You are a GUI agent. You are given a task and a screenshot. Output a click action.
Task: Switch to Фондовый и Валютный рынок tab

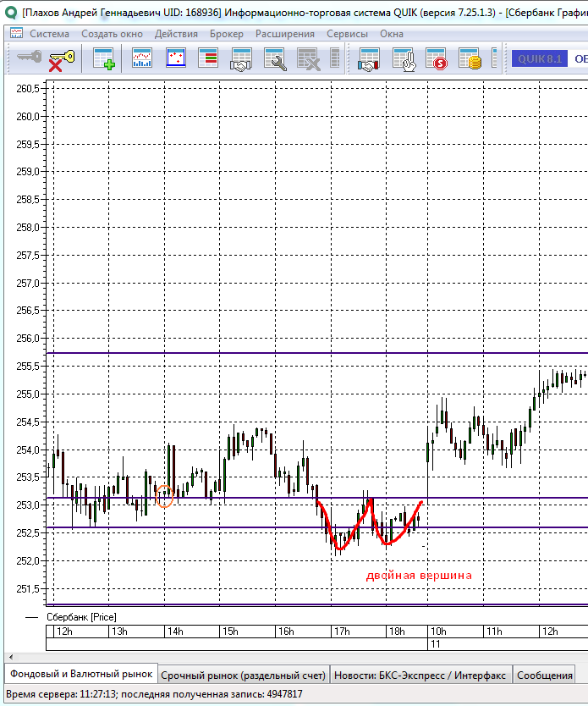81,674
